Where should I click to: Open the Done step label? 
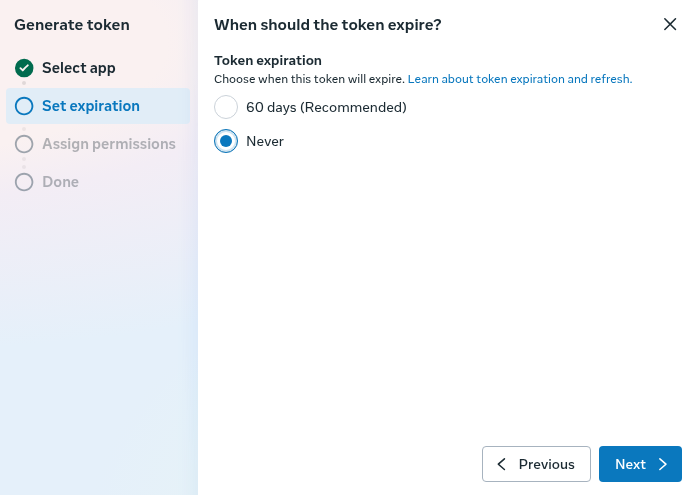pos(60,182)
